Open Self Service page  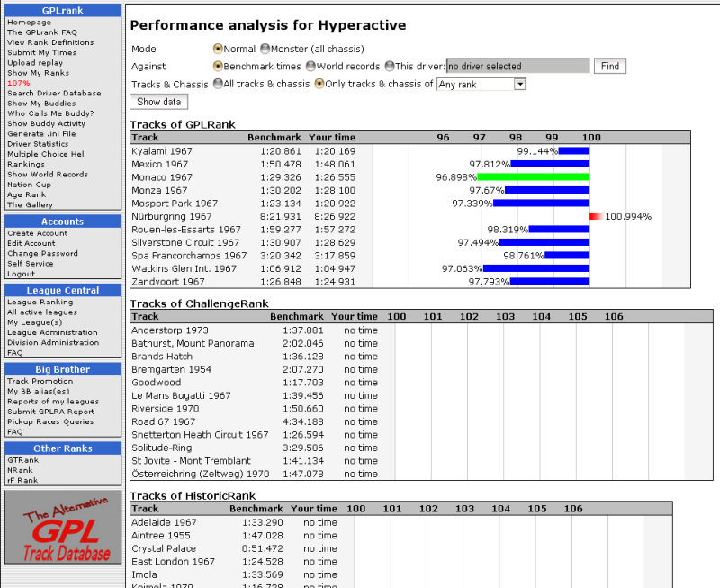coord(31,263)
